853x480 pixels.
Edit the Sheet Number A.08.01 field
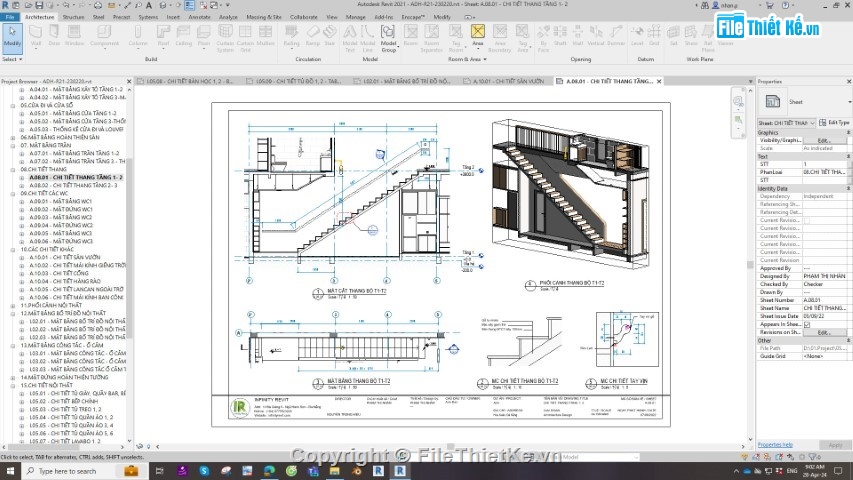pos(825,300)
